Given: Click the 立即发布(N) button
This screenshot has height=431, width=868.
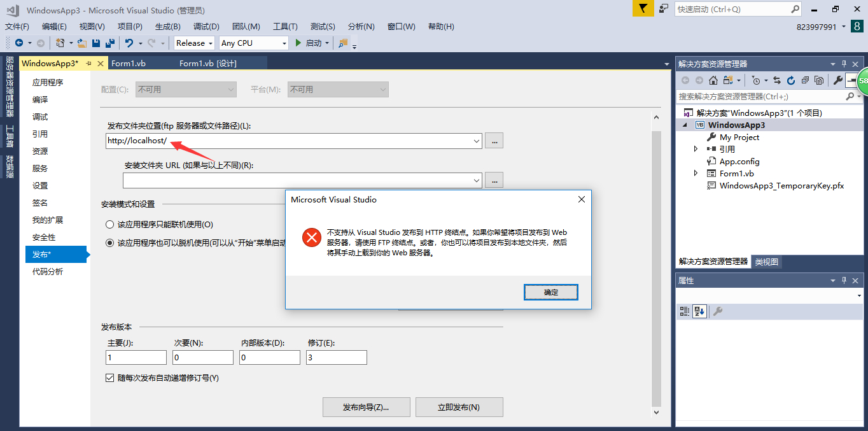Looking at the screenshot, I should (x=459, y=407).
